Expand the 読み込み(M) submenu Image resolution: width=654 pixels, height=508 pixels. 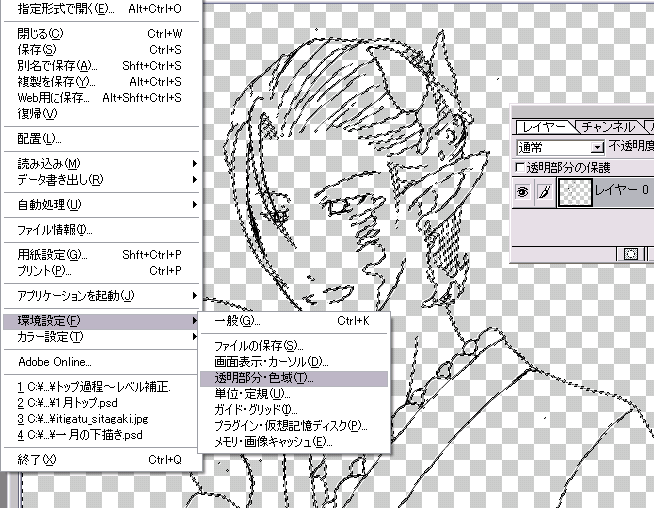coord(102,163)
